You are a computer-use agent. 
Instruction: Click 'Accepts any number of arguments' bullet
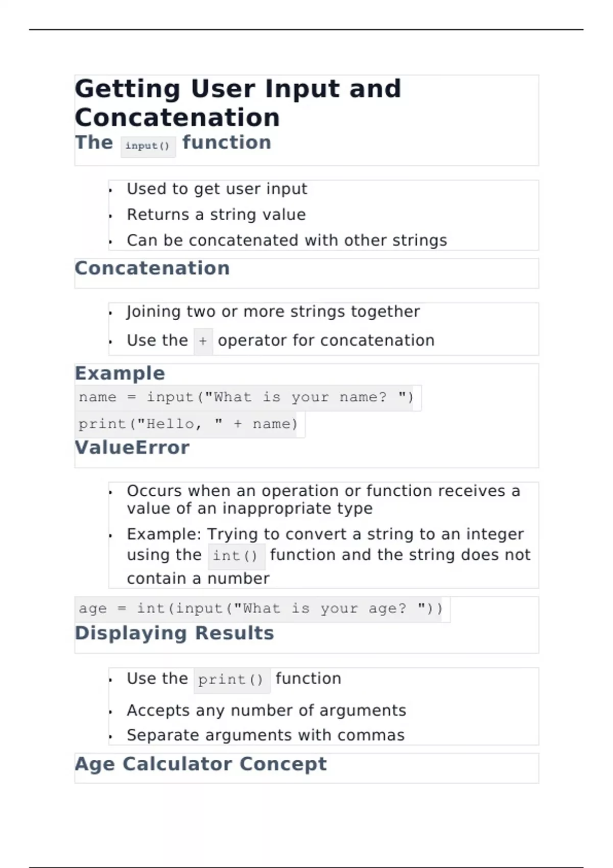[266, 710]
